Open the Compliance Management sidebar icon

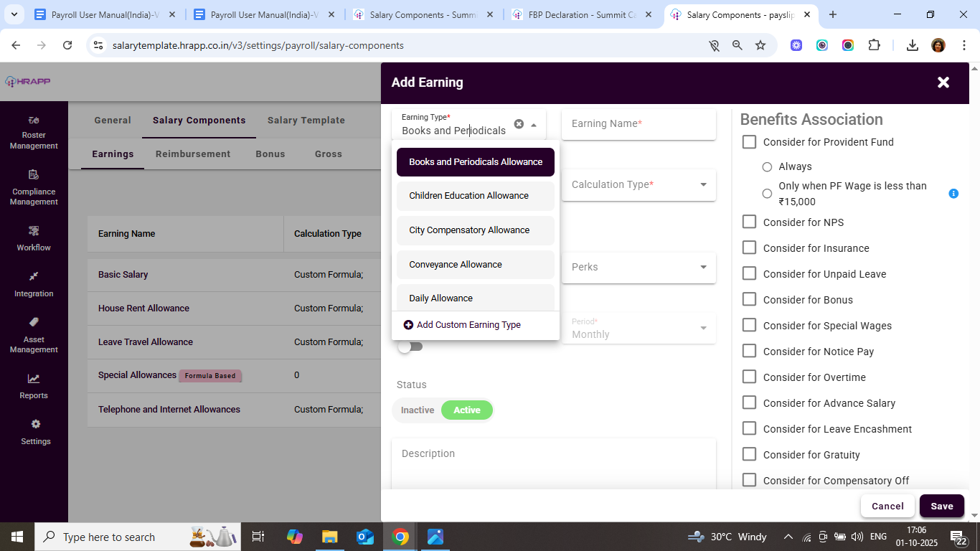click(34, 175)
